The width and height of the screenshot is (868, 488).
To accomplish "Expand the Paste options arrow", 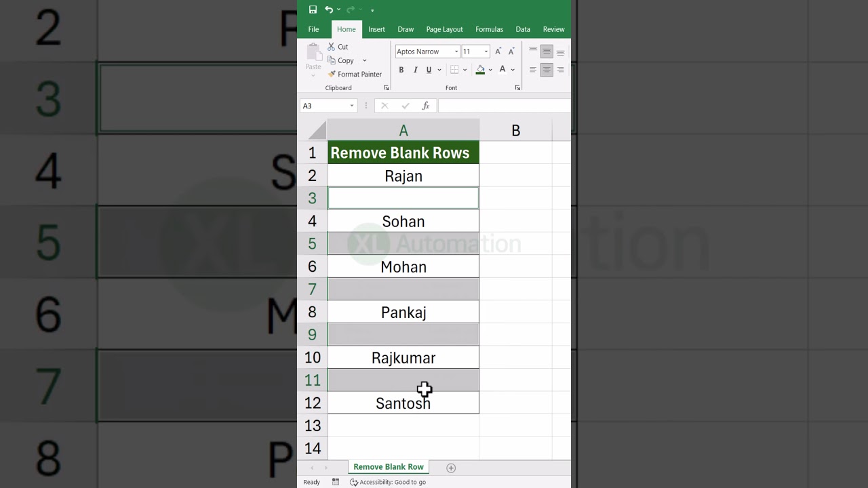I will click(x=313, y=75).
